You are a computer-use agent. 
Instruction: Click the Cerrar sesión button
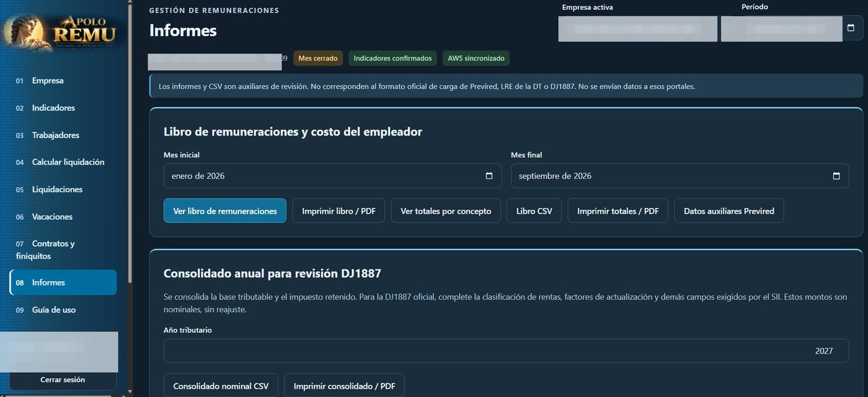pyautogui.click(x=63, y=380)
